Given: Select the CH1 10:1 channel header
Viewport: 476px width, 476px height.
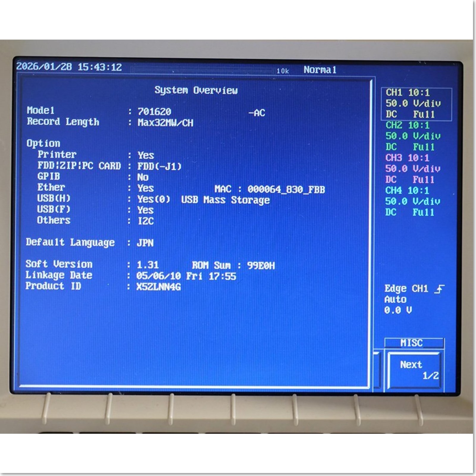Looking at the screenshot, I should [x=408, y=93].
